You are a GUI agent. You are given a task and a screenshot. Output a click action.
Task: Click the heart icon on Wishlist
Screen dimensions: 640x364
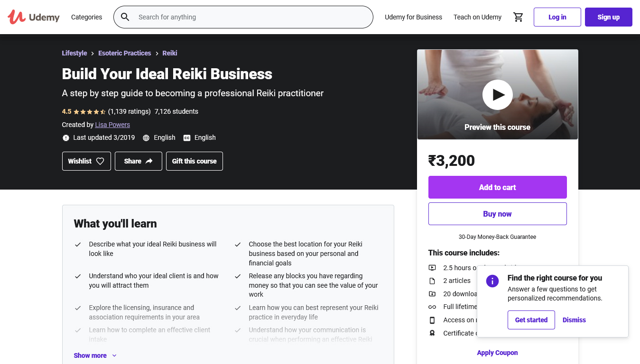click(100, 161)
